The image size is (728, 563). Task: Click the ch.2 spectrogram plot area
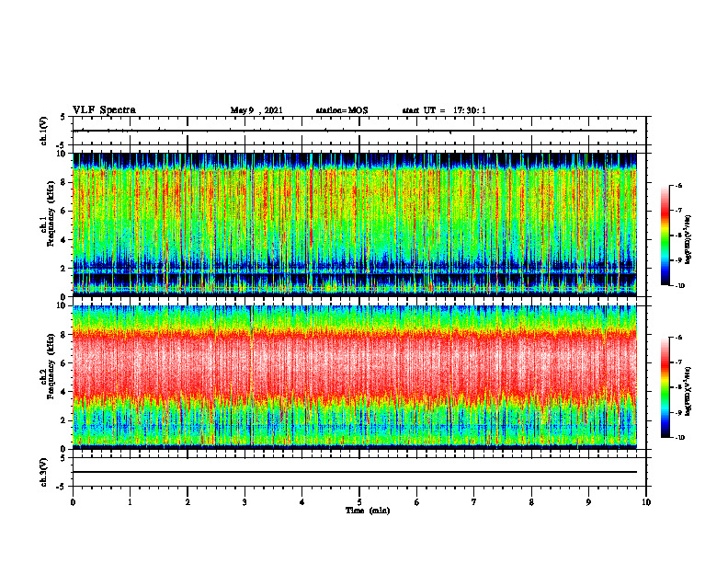(x=355, y=377)
